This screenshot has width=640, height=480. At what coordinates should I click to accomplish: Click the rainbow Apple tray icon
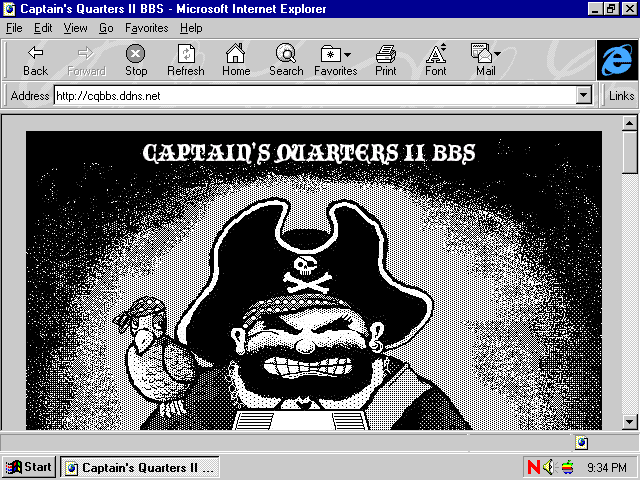click(x=567, y=467)
